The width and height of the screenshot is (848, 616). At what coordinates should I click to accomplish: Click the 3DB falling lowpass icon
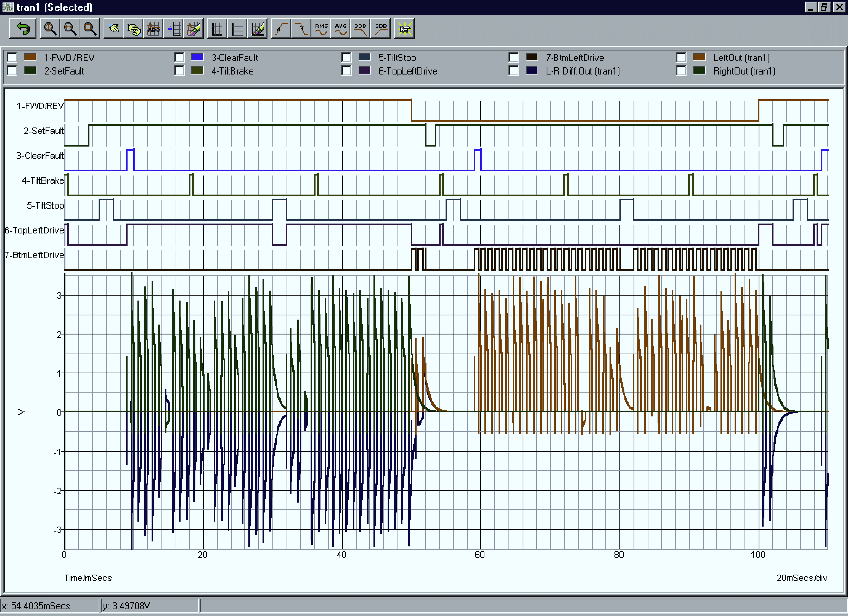(361, 29)
